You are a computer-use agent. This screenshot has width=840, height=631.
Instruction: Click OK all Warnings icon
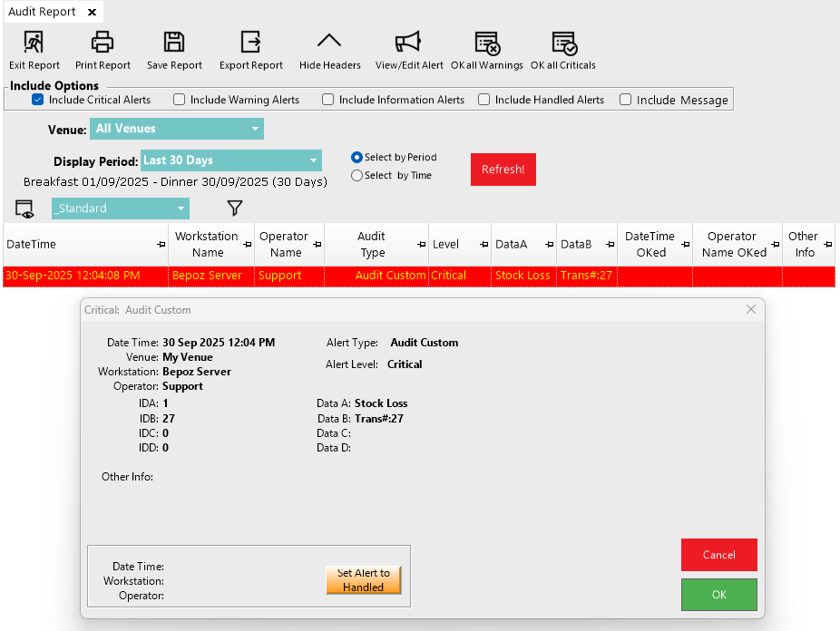click(x=487, y=43)
